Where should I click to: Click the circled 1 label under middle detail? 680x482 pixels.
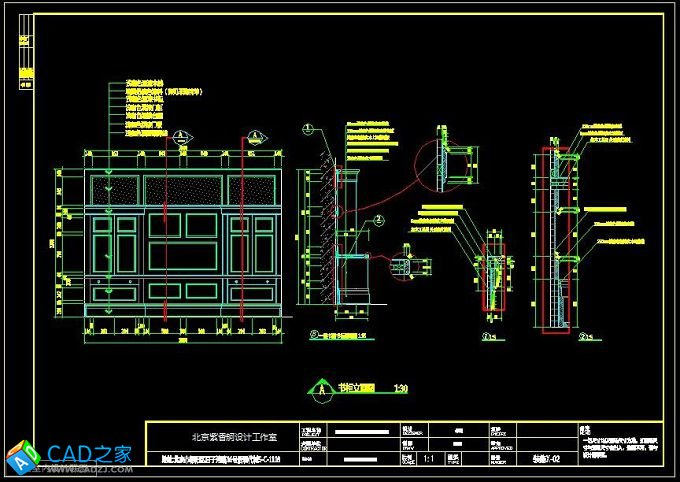[x=486, y=336]
